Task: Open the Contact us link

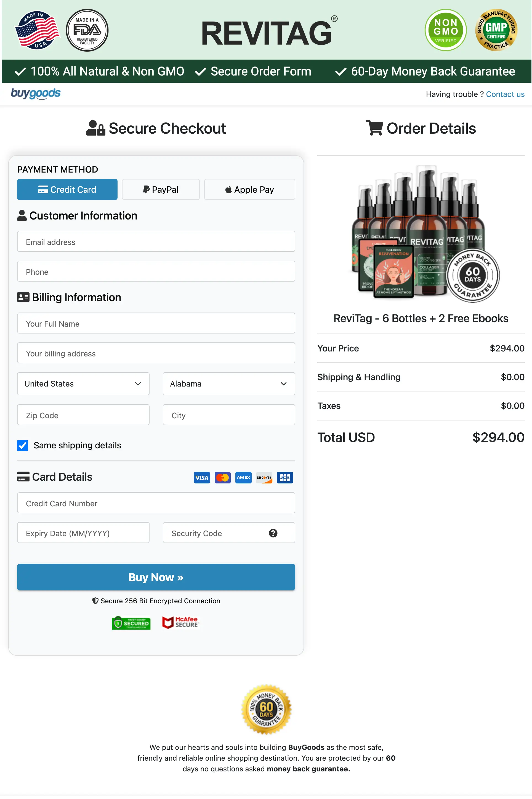Action: pos(505,94)
